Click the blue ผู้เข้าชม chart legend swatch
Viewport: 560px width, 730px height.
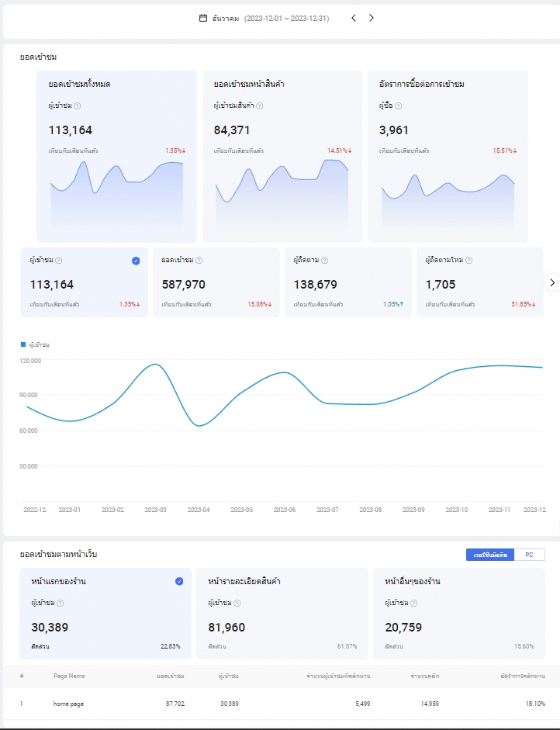[x=23, y=344]
